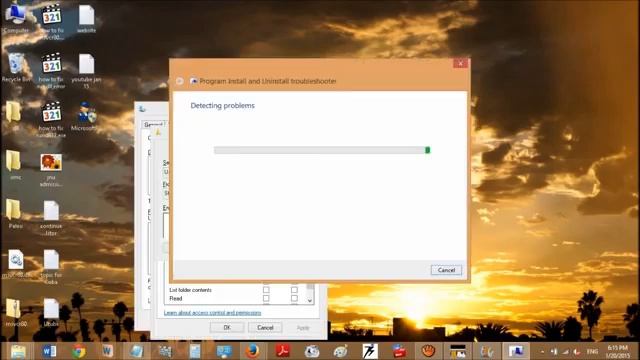Click the ENG input language indicator

(592, 351)
